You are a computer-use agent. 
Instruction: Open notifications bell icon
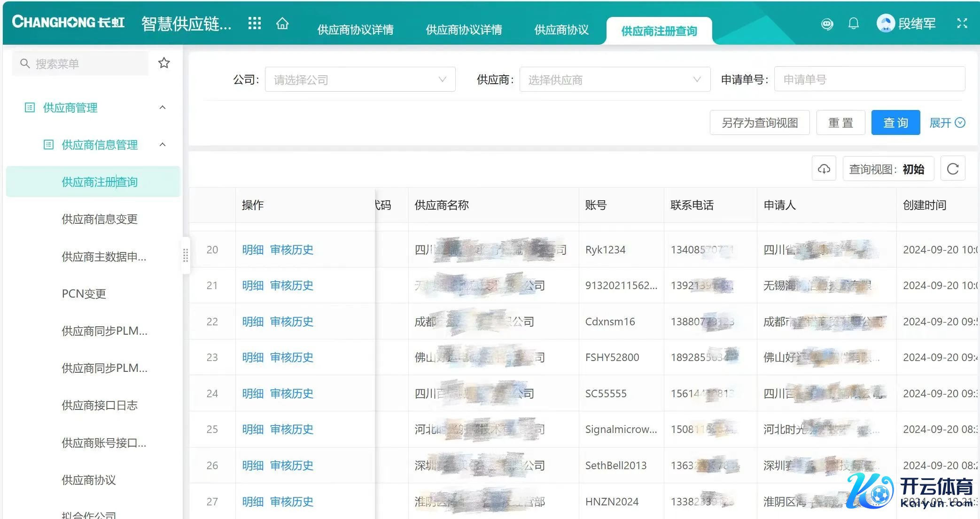coord(854,23)
